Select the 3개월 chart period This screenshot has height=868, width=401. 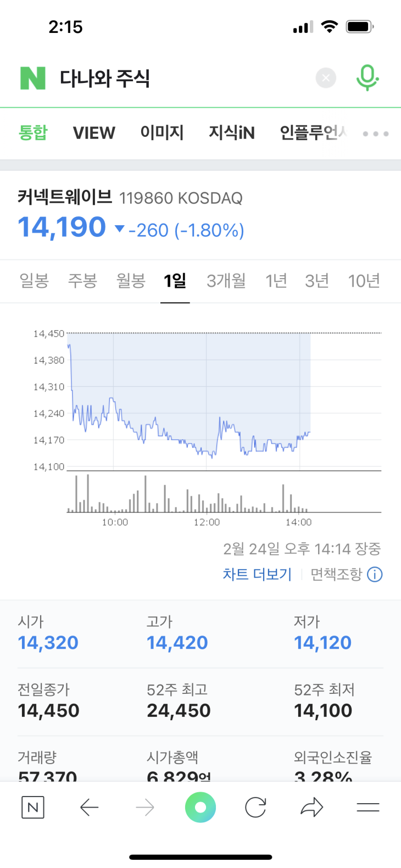226,281
